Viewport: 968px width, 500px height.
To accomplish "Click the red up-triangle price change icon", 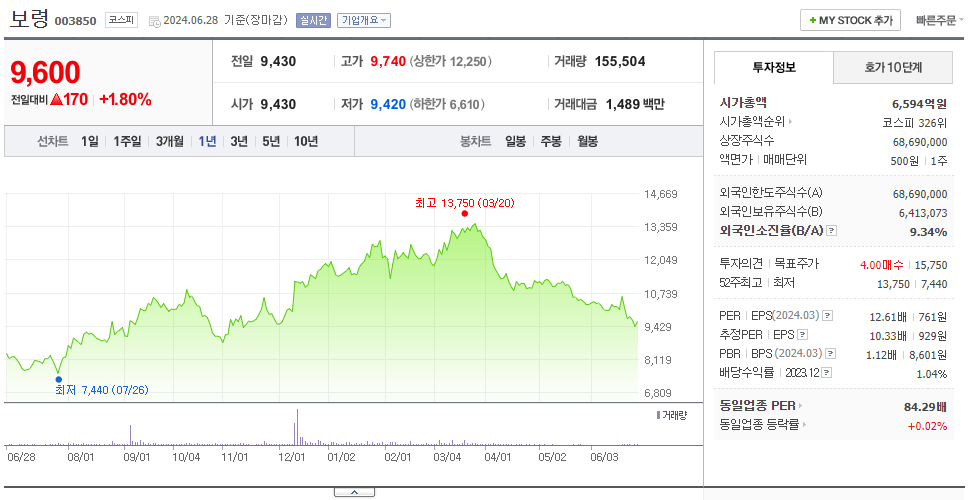I will [56, 99].
